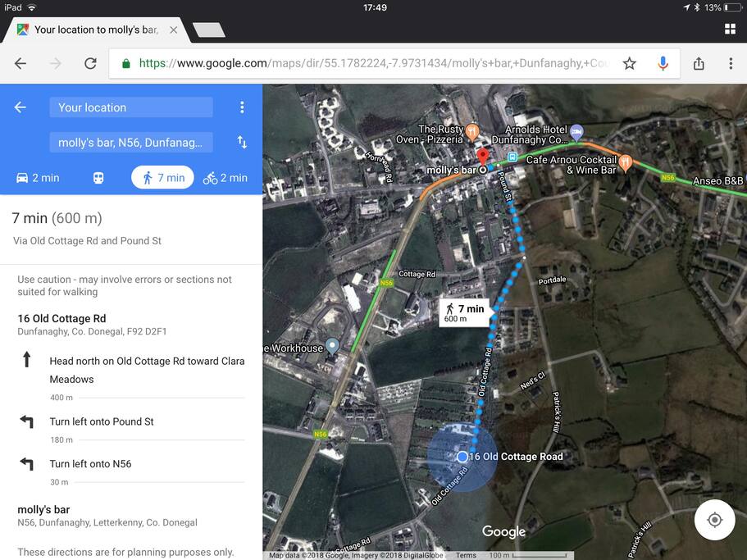Go back with the browser back arrow
747x560 pixels.
20,63
